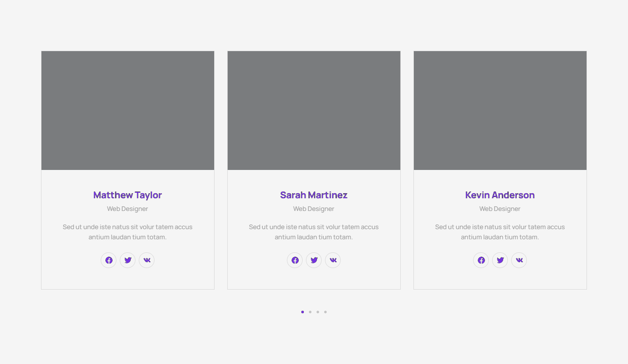Click Matthew Taylor's VK icon
The height and width of the screenshot is (364, 628).
(x=147, y=260)
